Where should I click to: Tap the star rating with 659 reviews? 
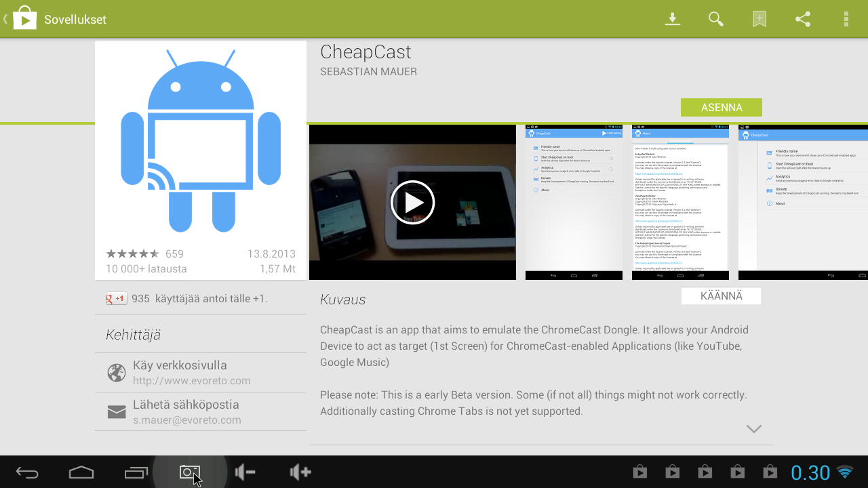click(144, 254)
